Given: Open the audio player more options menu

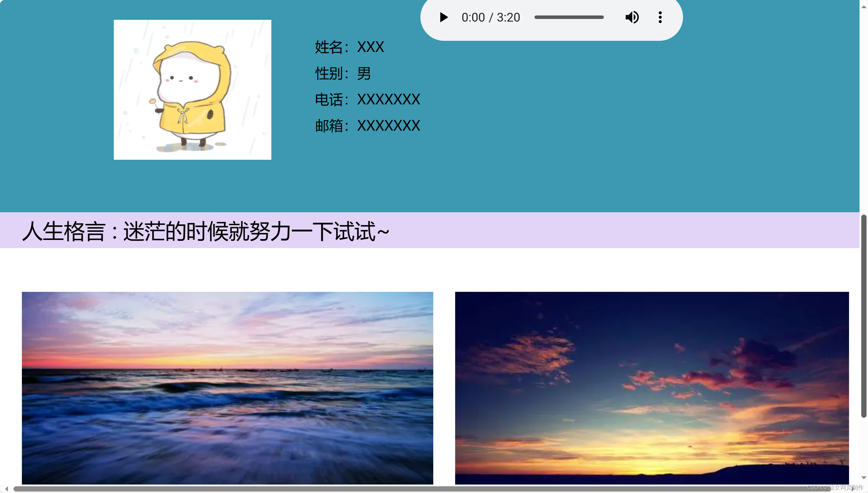Looking at the screenshot, I should tap(660, 17).
